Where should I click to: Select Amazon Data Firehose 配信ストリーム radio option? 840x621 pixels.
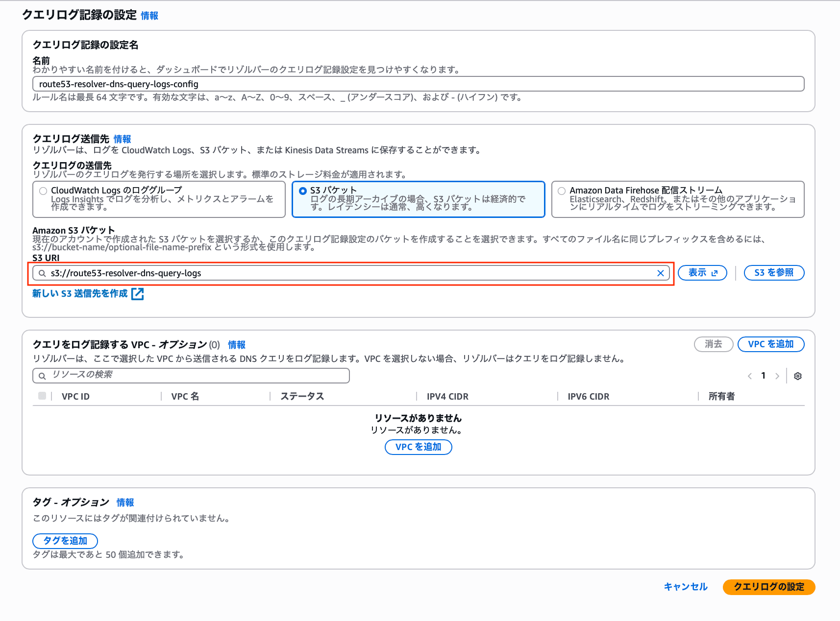tap(562, 191)
